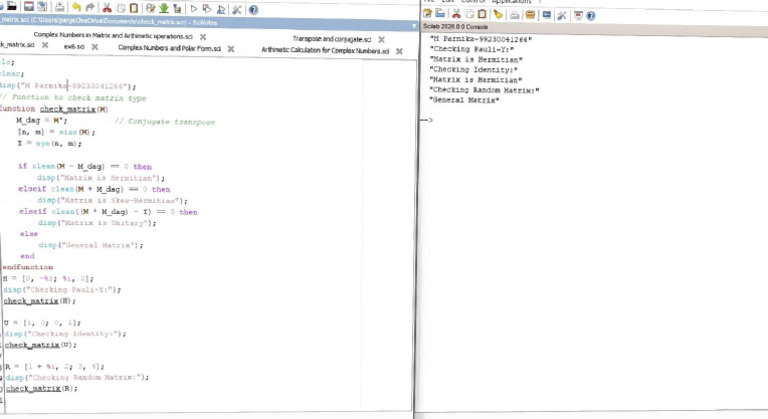Paste clipboard in SciNotes toolbar
The image size is (768, 419).
coord(133,8)
